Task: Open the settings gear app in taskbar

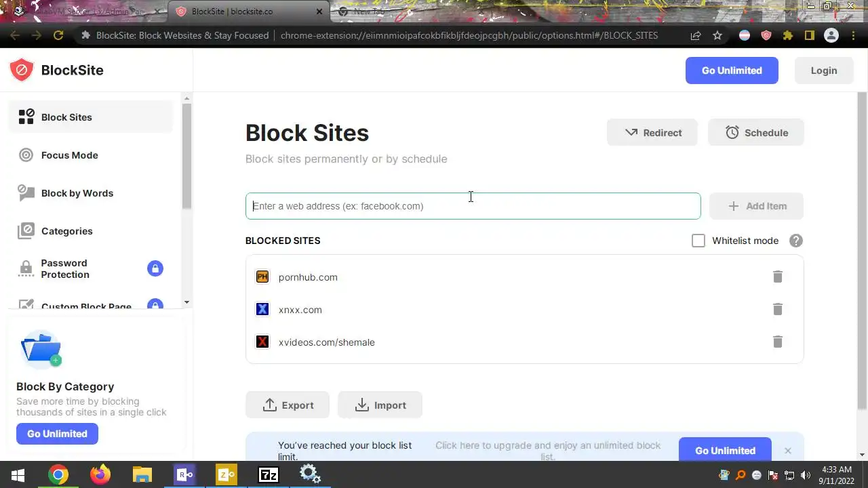Action: tap(310, 474)
